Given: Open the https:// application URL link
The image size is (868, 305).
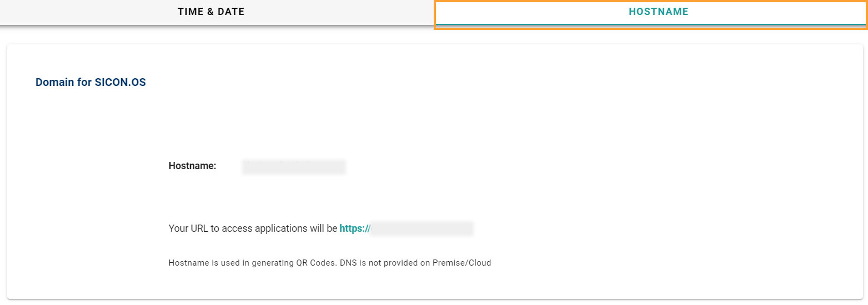Looking at the screenshot, I should pyautogui.click(x=354, y=228).
